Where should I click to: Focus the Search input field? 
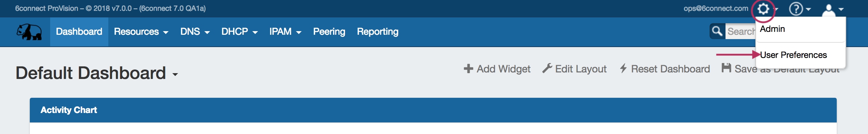[741, 32]
